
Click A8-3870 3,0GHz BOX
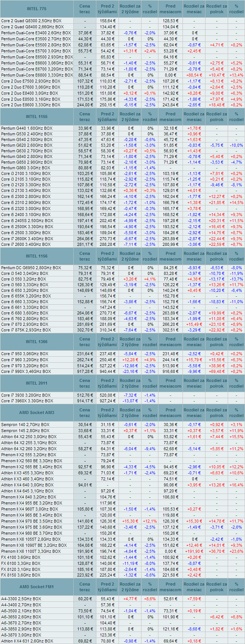(x=21, y=635)
